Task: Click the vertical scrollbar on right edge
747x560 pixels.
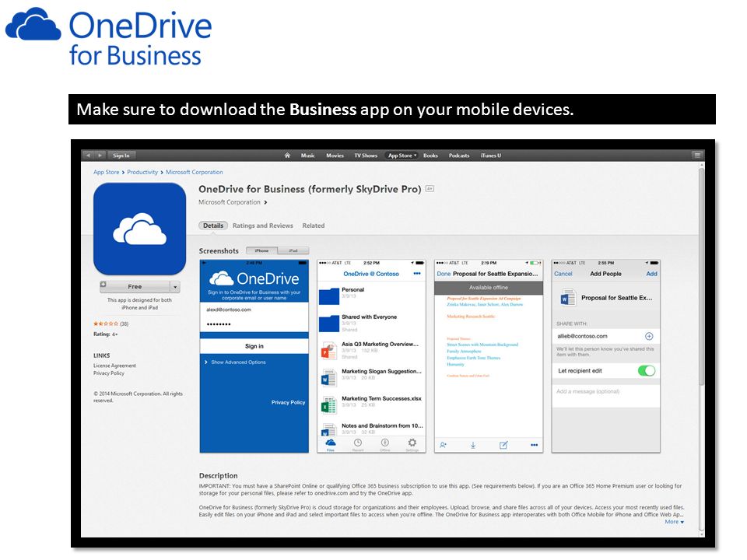Action: tap(701, 276)
